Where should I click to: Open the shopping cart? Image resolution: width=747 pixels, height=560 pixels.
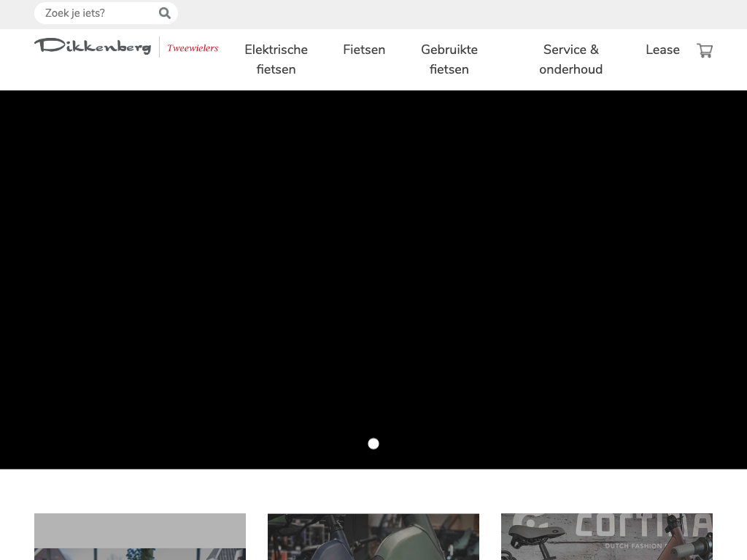pos(704,50)
